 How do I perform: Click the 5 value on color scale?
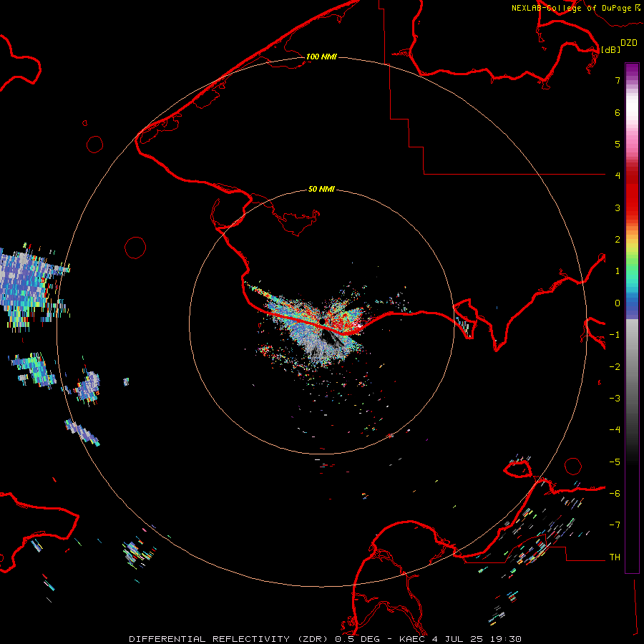tap(618, 144)
